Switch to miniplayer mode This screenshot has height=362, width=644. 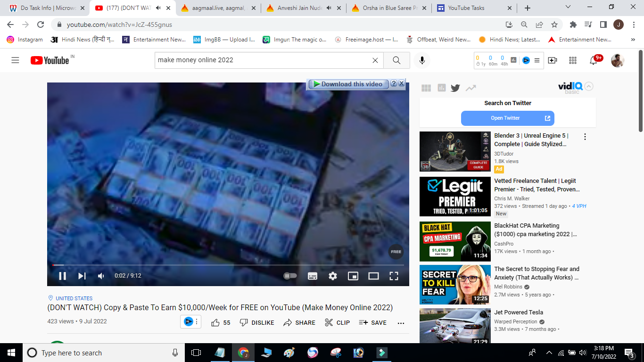[x=353, y=276]
